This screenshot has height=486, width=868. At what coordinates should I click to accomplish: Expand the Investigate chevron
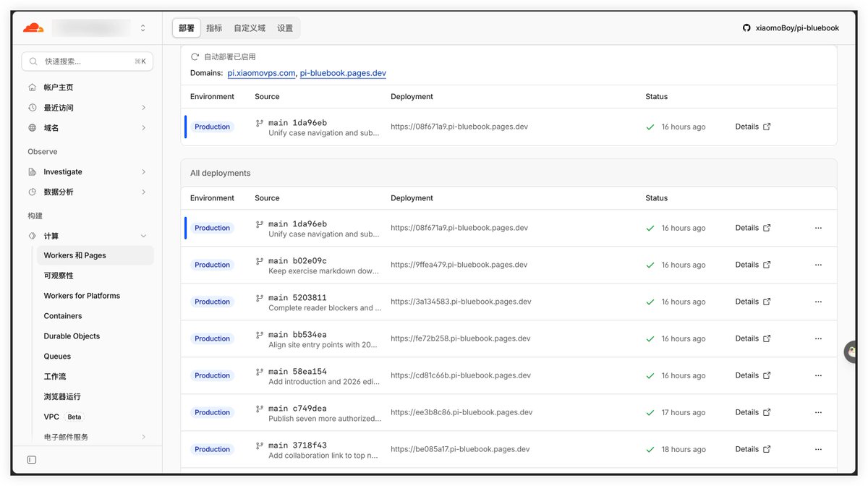[x=144, y=172]
